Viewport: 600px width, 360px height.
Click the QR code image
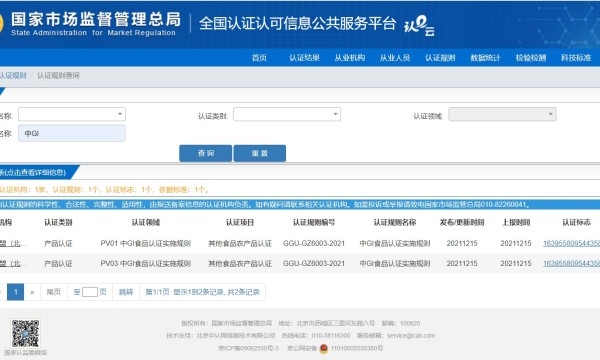25,333
